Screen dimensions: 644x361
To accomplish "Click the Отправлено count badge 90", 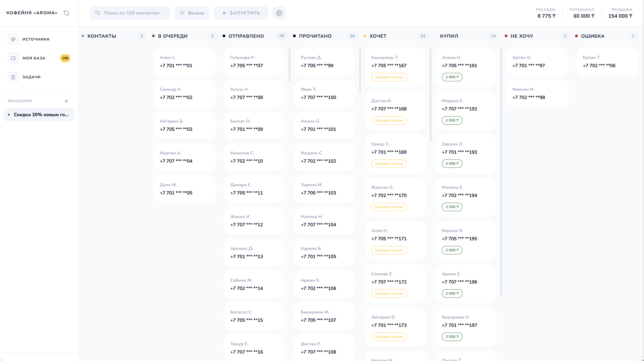I will [282, 36].
